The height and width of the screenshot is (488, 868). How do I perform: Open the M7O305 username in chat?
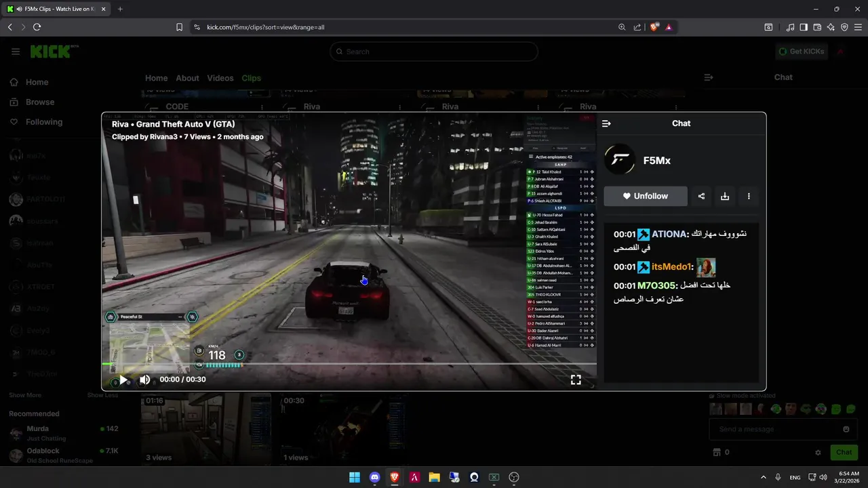click(x=656, y=286)
